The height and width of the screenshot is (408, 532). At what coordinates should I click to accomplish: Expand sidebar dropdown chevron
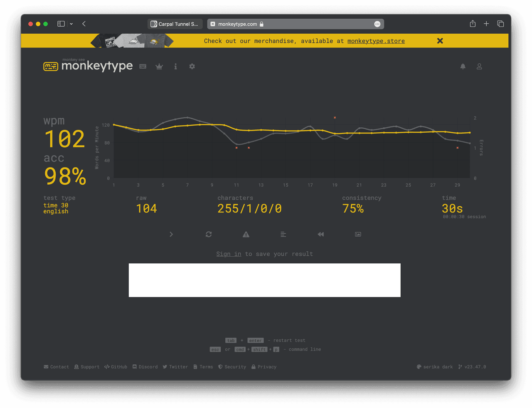(71, 24)
